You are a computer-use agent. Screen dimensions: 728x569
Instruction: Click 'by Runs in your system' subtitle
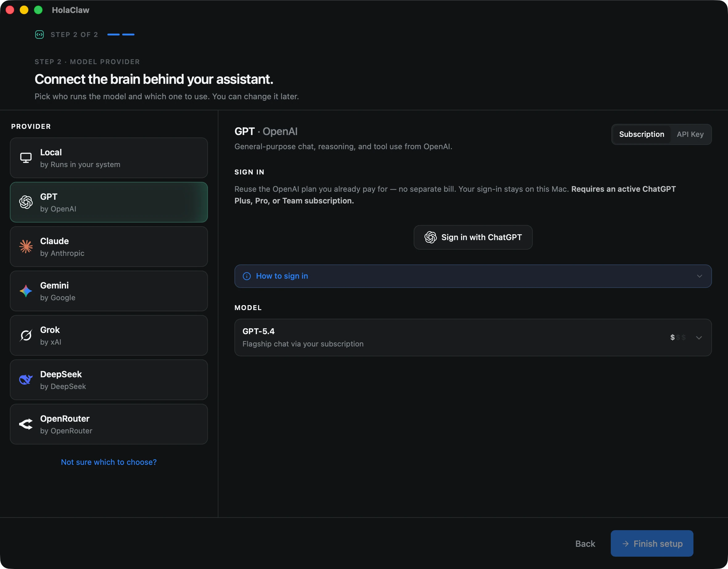point(80,164)
